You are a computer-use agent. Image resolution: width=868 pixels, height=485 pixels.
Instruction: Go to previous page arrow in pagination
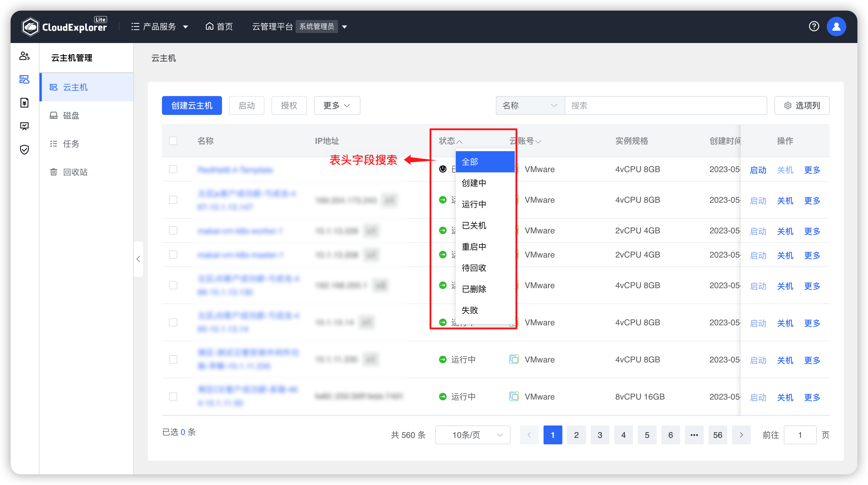point(529,435)
